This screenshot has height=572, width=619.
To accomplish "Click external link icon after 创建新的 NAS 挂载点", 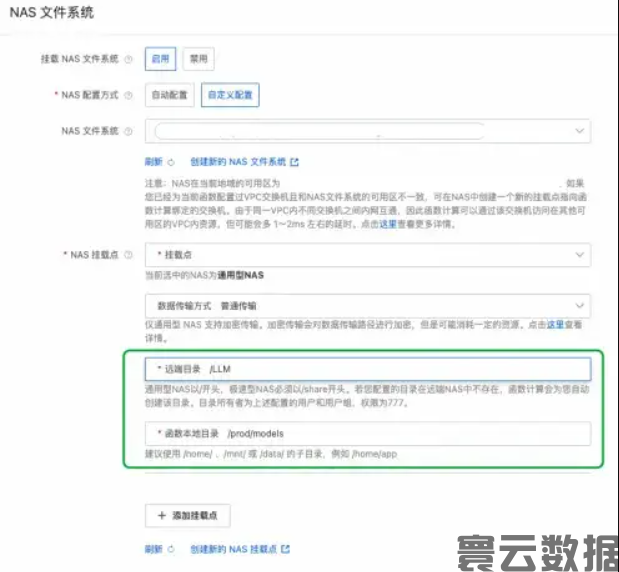I will click(285, 549).
